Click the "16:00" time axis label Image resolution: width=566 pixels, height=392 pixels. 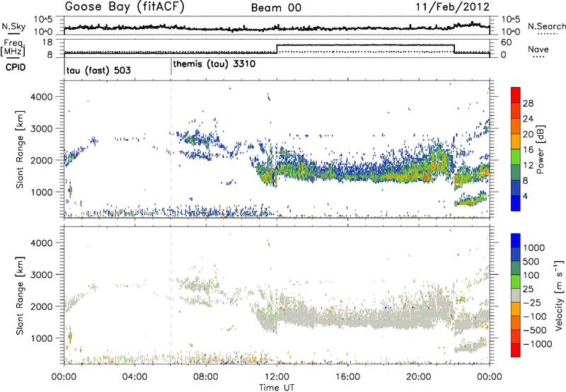click(x=347, y=377)
